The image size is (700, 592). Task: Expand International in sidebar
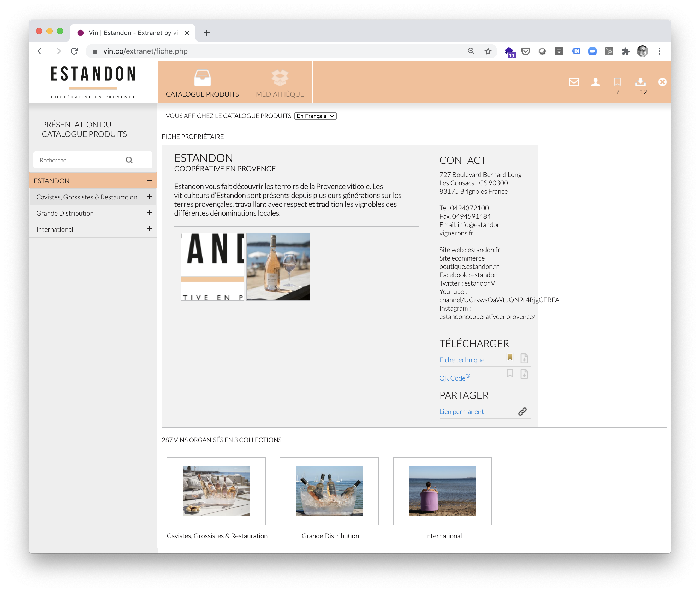[x=149, y=229]
